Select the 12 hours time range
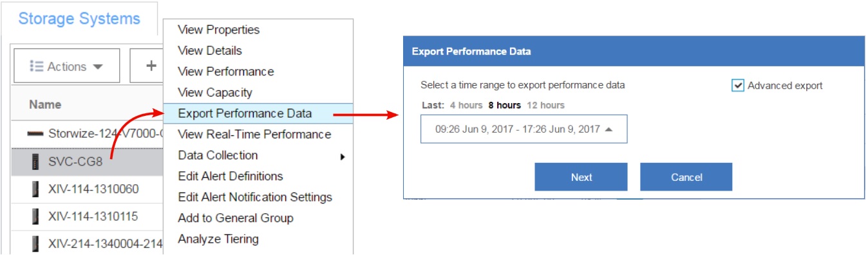 tap(545, 105)
